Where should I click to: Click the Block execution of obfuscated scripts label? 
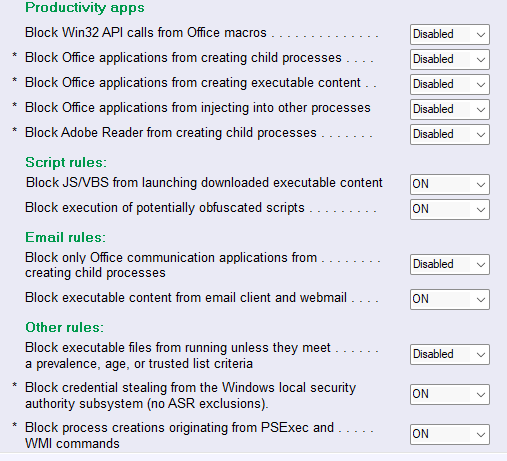tap(165, 208)
